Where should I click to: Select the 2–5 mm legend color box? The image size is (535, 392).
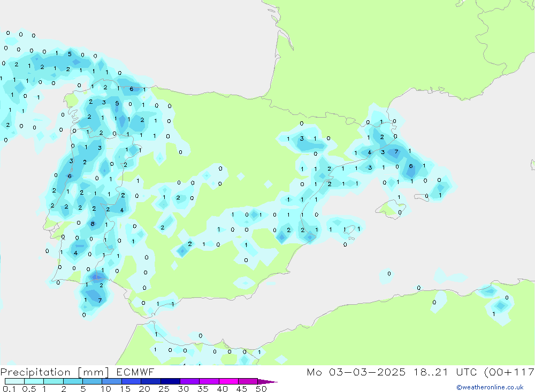tap(73, 381)
